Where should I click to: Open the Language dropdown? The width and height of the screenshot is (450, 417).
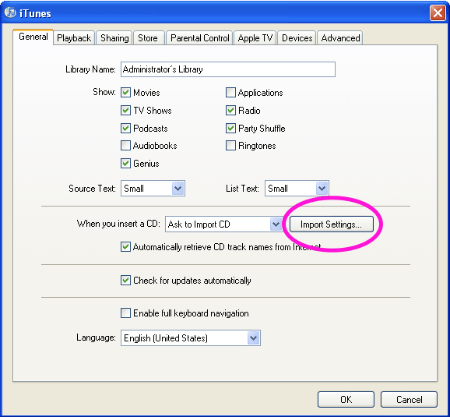pyautogui.click(x=191, y=338)
